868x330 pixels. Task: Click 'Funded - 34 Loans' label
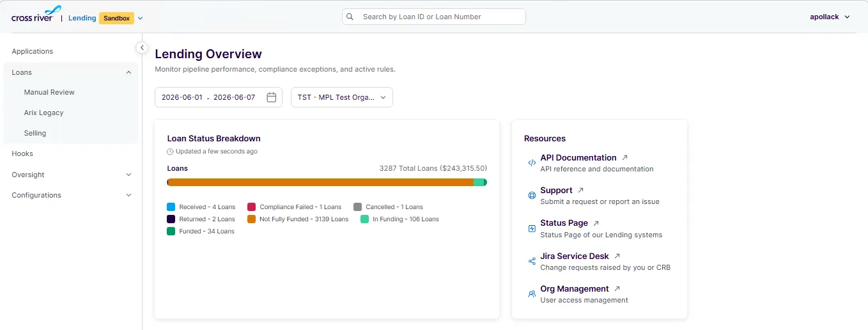[207, 232]
